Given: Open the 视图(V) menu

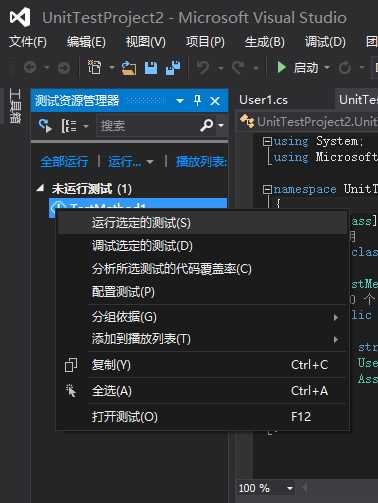Looking at the screenshot, I should click(146, 42).
